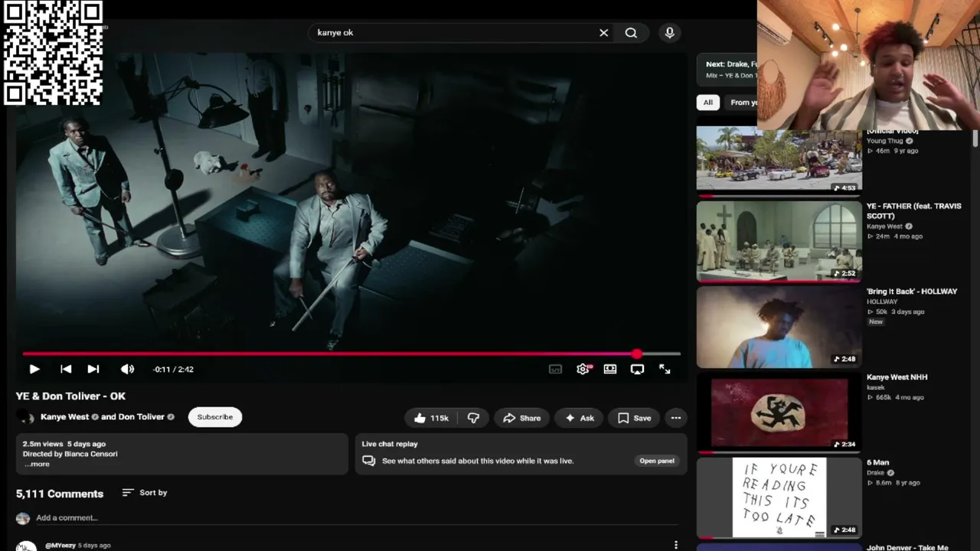
Task: Toggle subtitles on the player
Action: click(x=556, y=369)
